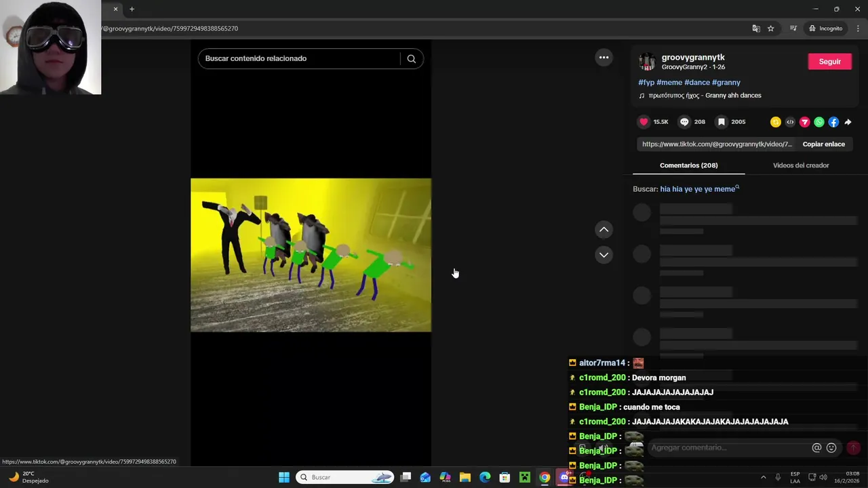Image resolution: width=868 pixels, height=488 pixels.
Task: Share the video on Facebook
Action: [x=833, y=122]
